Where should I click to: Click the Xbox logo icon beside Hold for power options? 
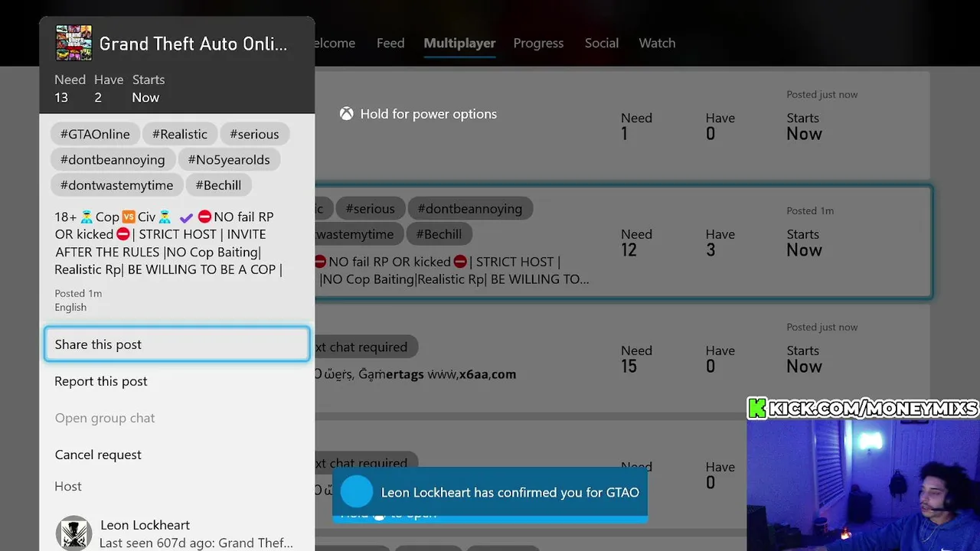pyautogui.click(x=347, y=114)
